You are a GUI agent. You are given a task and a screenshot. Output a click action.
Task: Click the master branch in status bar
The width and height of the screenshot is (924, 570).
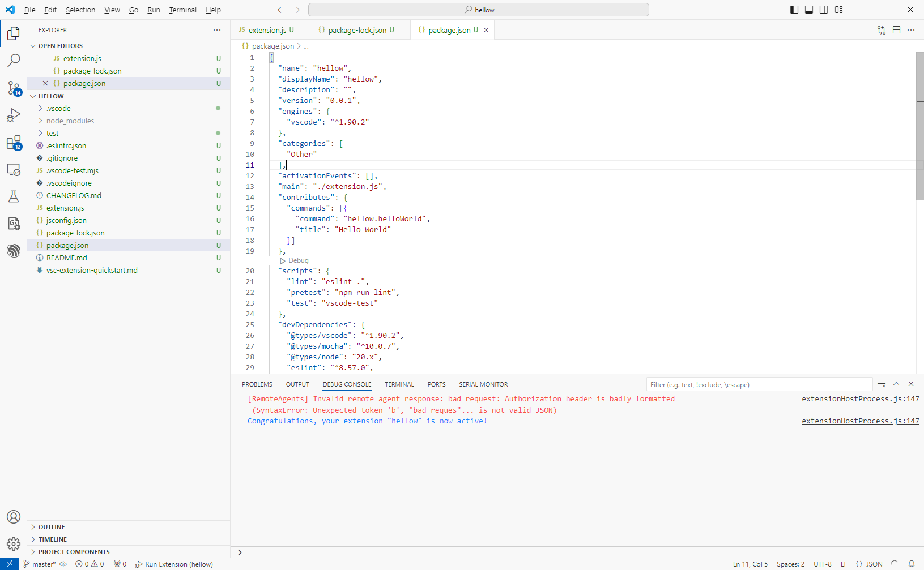pyautogui.click(x=40, y=564)
